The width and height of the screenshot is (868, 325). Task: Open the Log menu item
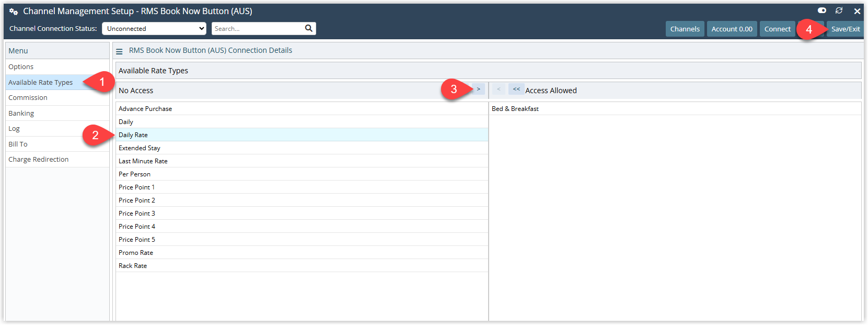[57, 128]
